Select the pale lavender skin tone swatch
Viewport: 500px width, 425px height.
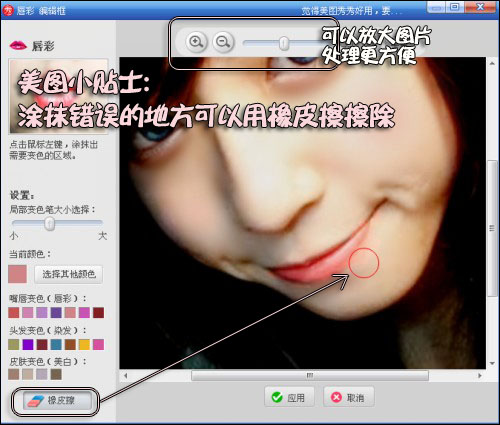42,374
